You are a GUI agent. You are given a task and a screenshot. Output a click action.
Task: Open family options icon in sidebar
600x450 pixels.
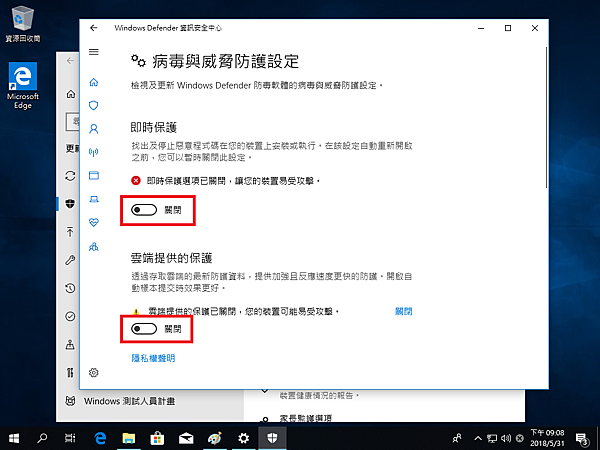(x=94, y=246)
